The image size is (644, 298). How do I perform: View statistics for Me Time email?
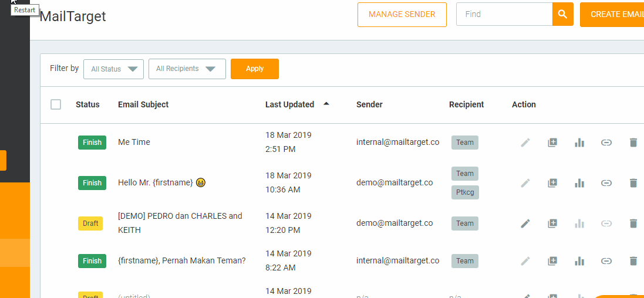579,143
